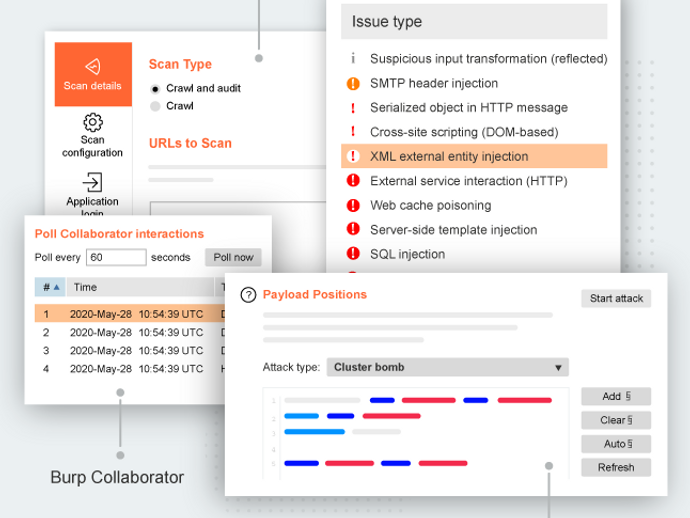Select the Crawl and audit radio button
This screenshot has height=518, width=690.
point(155,89)
